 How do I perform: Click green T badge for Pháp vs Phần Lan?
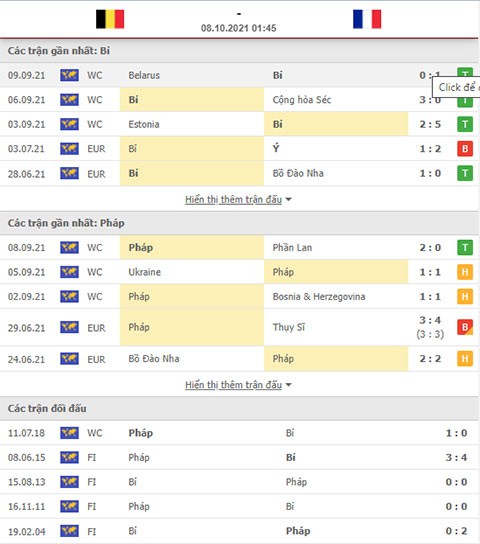click(x=465, y=248)
